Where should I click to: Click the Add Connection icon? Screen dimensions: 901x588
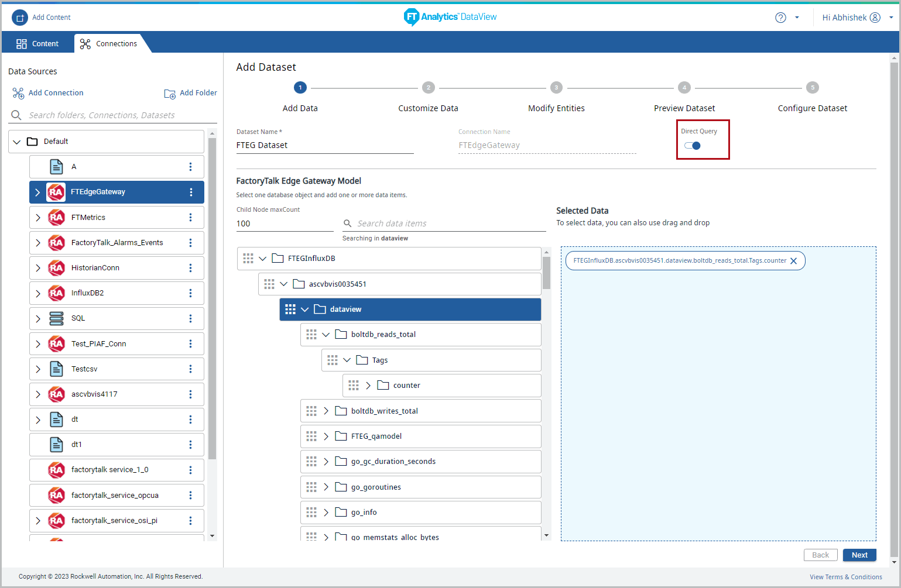point(18,93)
